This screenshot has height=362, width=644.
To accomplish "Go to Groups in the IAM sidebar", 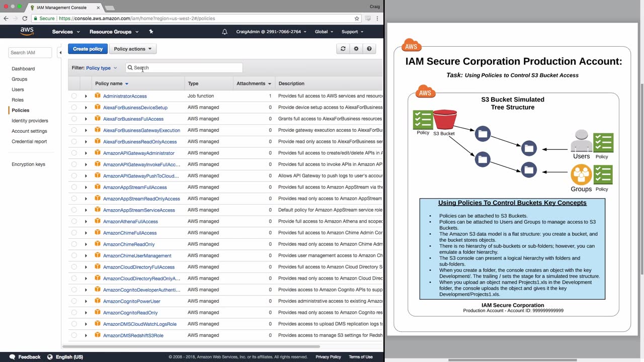I will [x=20, y=79].
